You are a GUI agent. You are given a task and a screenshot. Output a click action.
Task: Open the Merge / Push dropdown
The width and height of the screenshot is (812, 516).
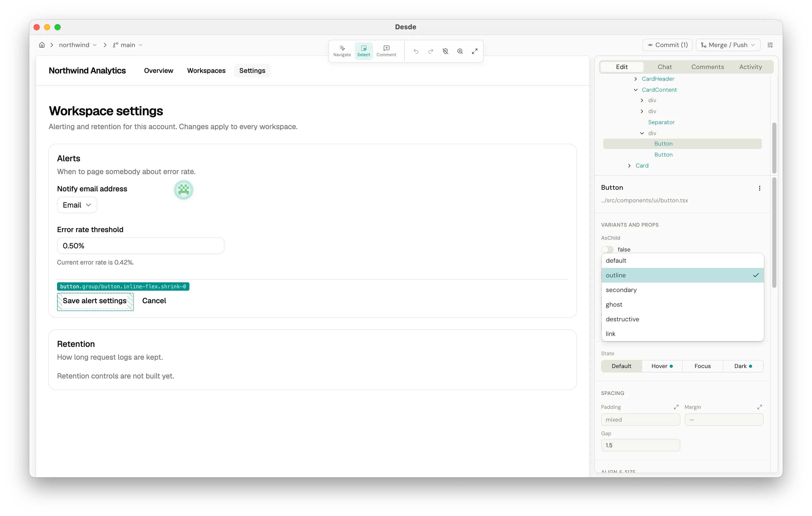click(x=728, y=45)
